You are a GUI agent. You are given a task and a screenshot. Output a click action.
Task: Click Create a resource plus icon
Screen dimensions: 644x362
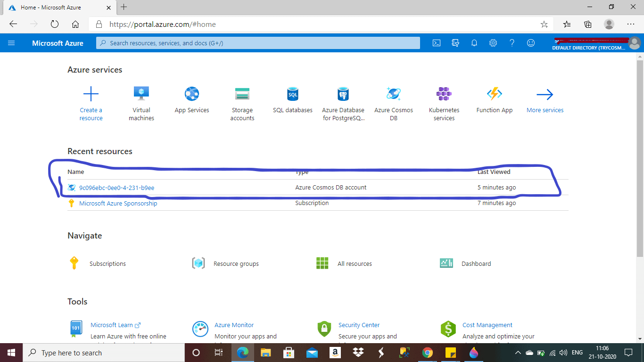(91, 94)
